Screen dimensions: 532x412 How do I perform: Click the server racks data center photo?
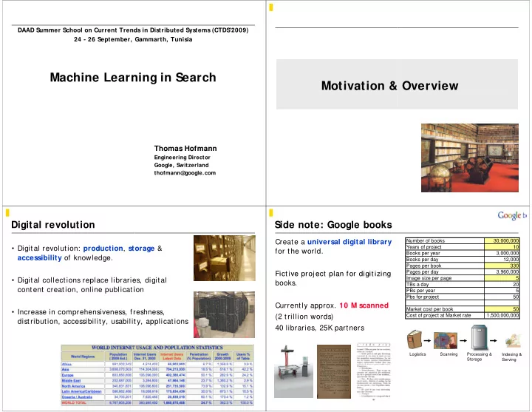click(225, 314)
